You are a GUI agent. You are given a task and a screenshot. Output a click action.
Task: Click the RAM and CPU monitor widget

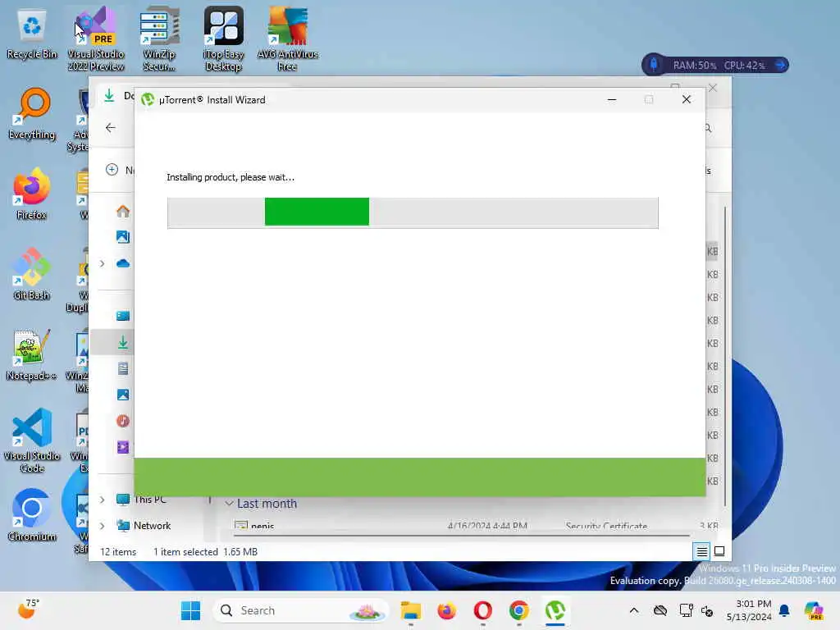715,65
